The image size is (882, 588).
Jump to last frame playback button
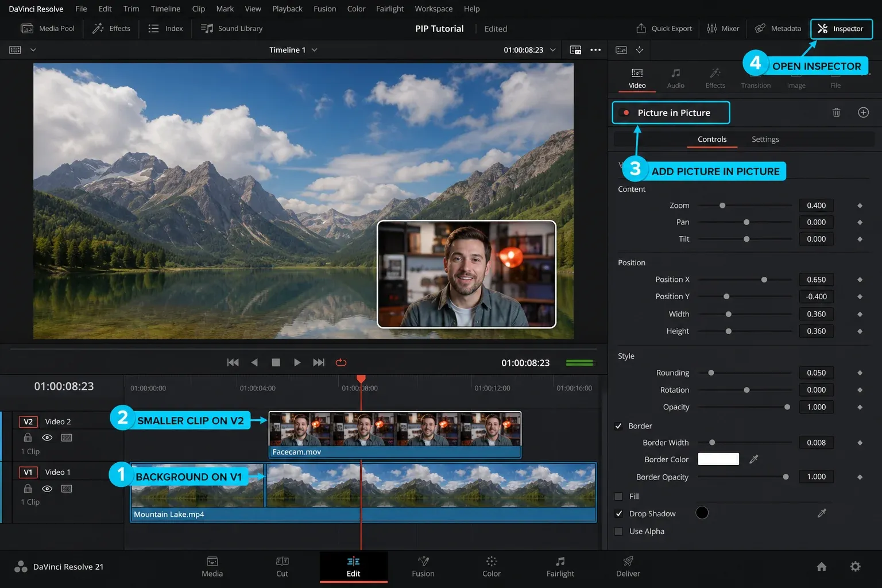click(319, 362)
